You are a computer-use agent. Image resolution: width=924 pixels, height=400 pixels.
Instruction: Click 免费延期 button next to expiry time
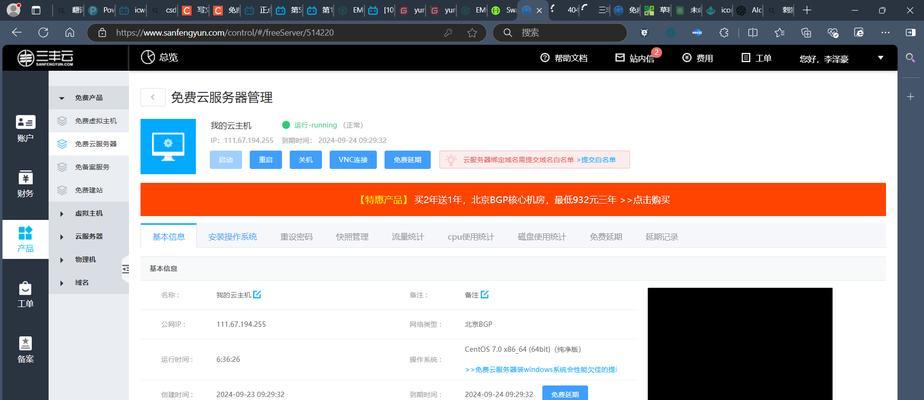click(565, 394)
